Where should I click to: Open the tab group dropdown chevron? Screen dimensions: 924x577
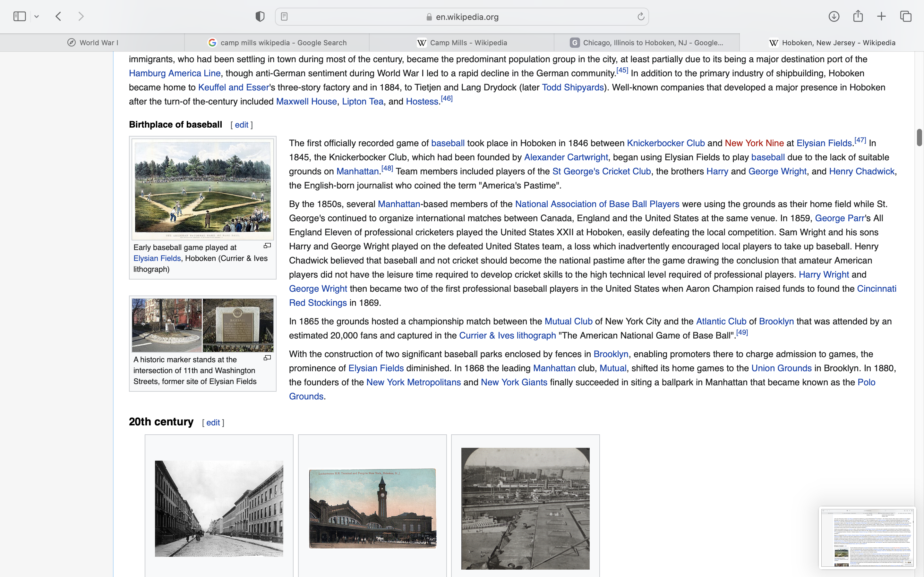37,16
